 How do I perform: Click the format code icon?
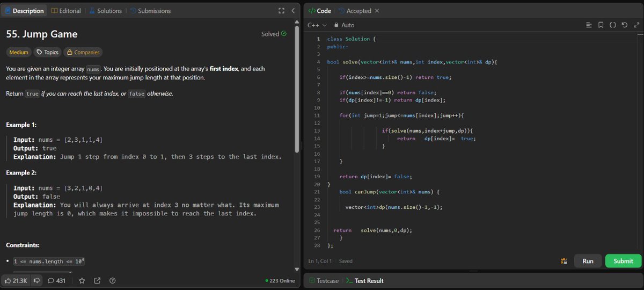tap(589, 25)
